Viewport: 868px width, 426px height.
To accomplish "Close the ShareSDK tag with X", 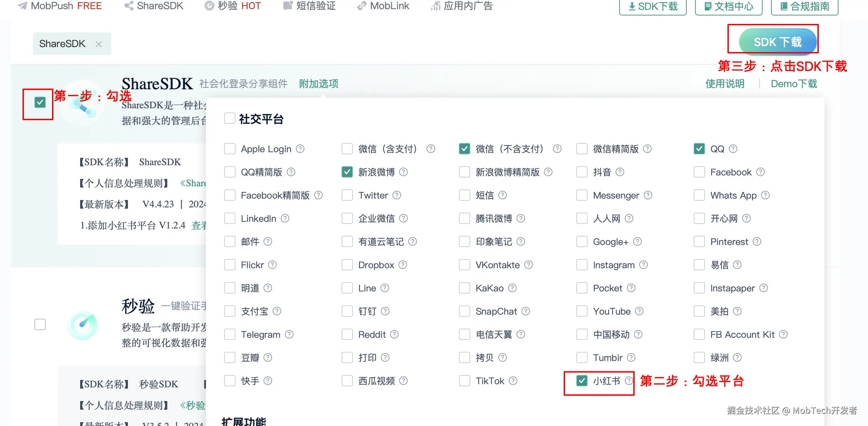I will tap(99, 44).
